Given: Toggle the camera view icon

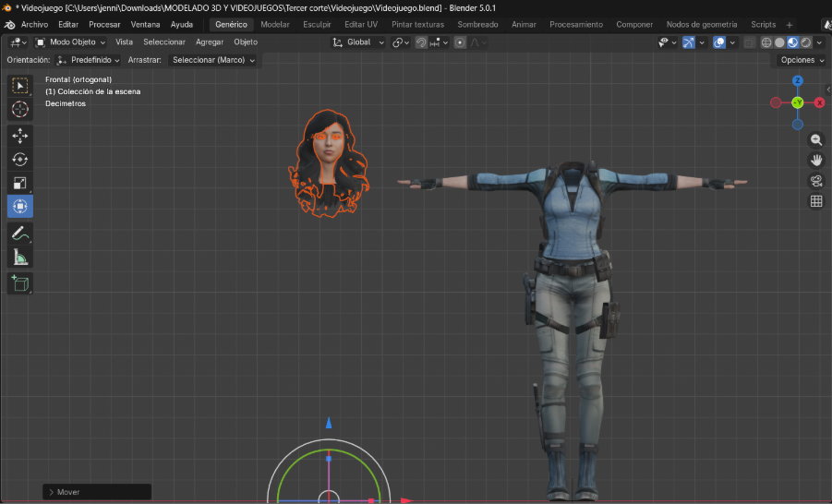Looking at the screenshot, I should (816, 181).
